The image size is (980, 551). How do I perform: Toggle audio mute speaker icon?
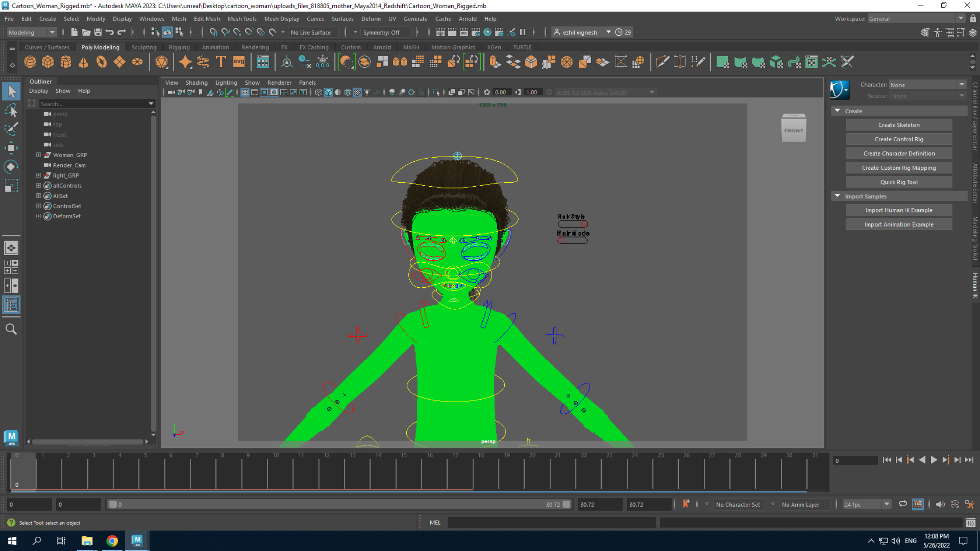click(940, 504)
